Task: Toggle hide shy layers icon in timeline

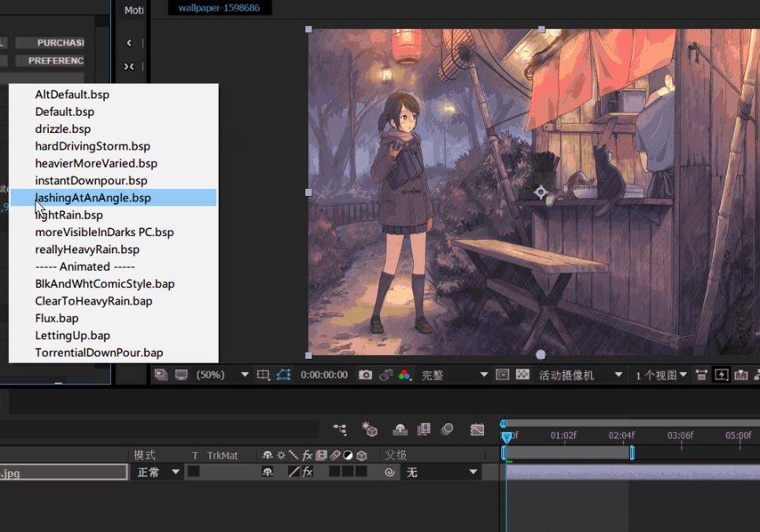Action: pyautogui.click(x=400, y=429)
